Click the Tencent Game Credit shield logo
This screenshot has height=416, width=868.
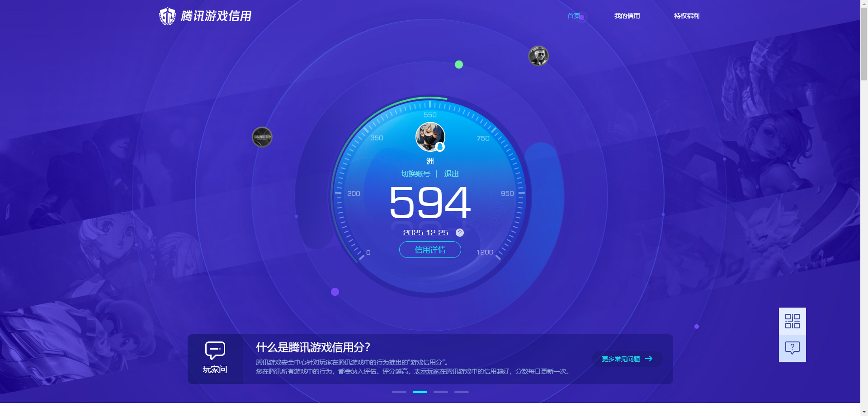click(x=167, y=15)
